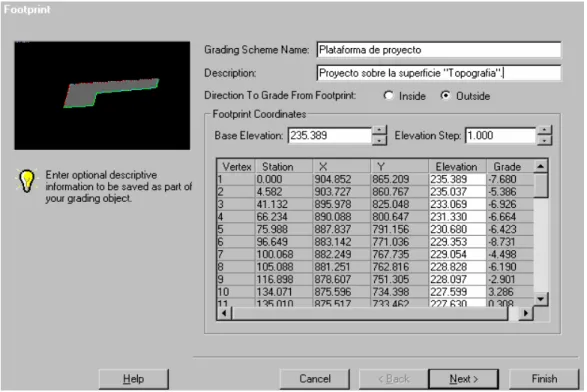
Task: Click elevation cell 228.828
Action: [457, 267]
